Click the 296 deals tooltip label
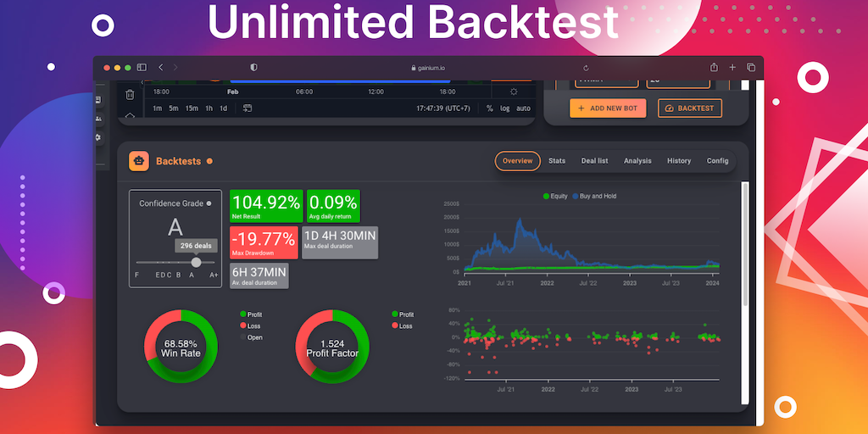 [196, 246]
